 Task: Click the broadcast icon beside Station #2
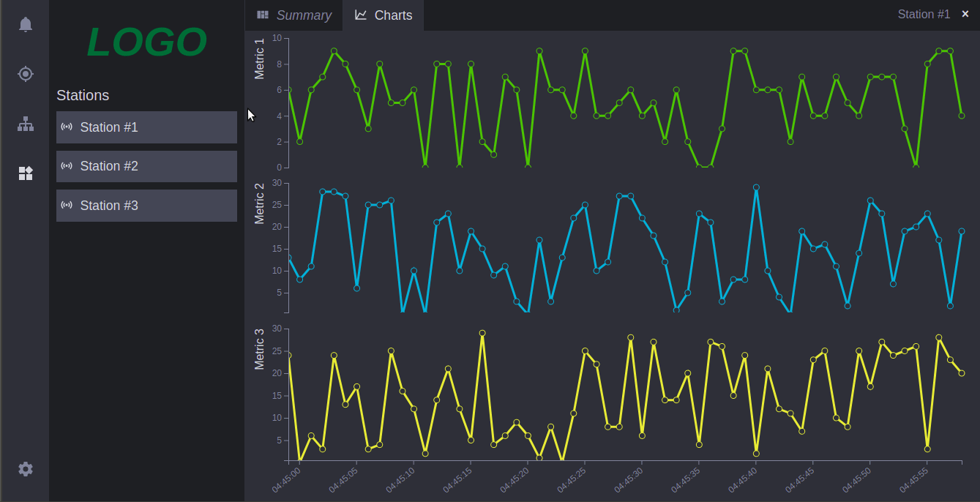pos(67,166)
